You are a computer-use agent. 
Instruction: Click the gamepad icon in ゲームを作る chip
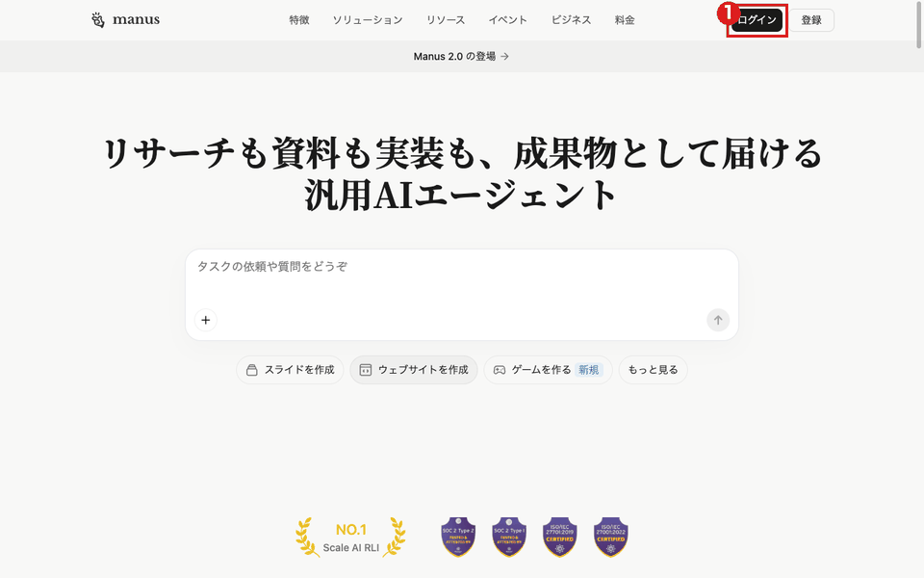click(500, 370)
